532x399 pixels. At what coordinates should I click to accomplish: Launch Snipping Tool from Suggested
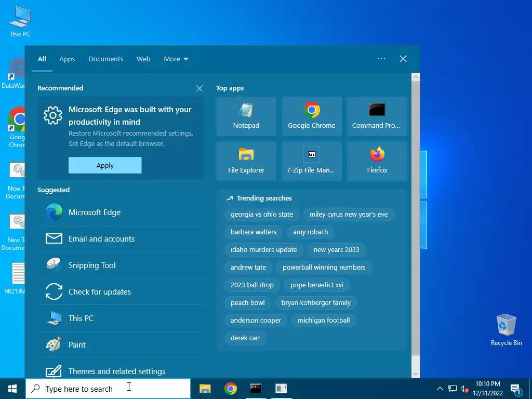[x=121, y=265]
